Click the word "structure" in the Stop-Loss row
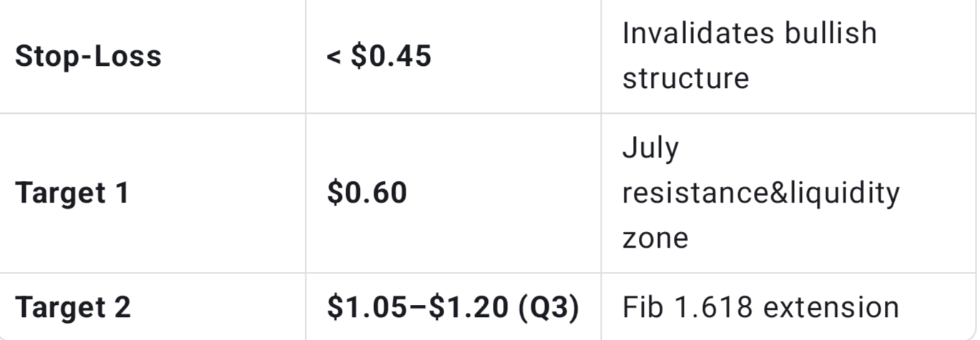The width and height of the screenshot is (980, 340). click(685, 77)
